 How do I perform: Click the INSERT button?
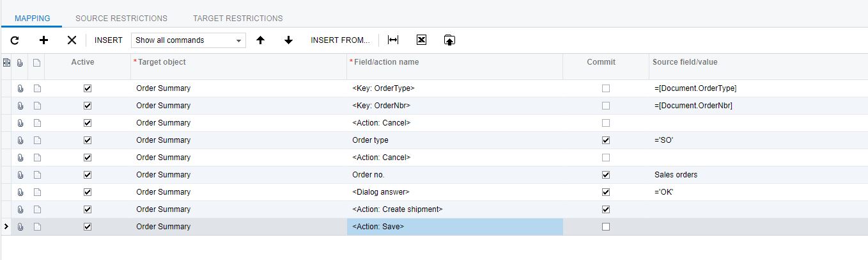click(x=109, y=40)
